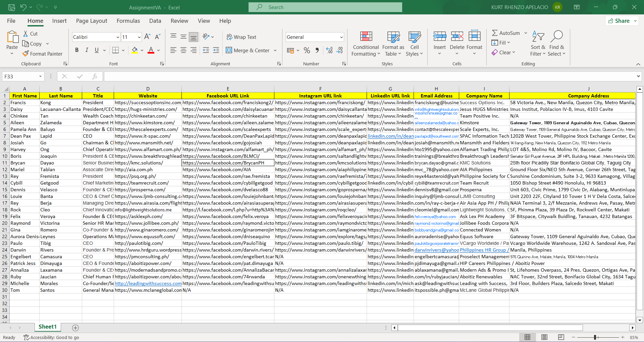Switch to the Page Layout tab
The image size is (644, 342).
tap(92, 21)
